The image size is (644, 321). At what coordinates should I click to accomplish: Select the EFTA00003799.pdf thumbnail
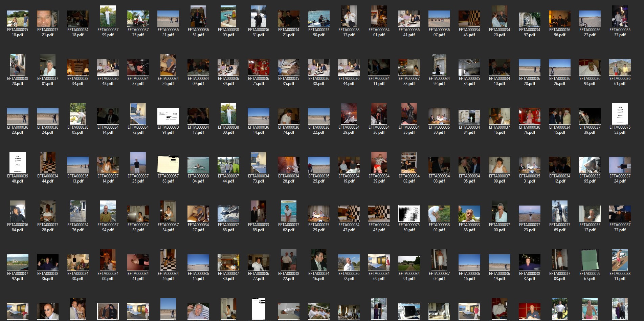coord(108,16)
